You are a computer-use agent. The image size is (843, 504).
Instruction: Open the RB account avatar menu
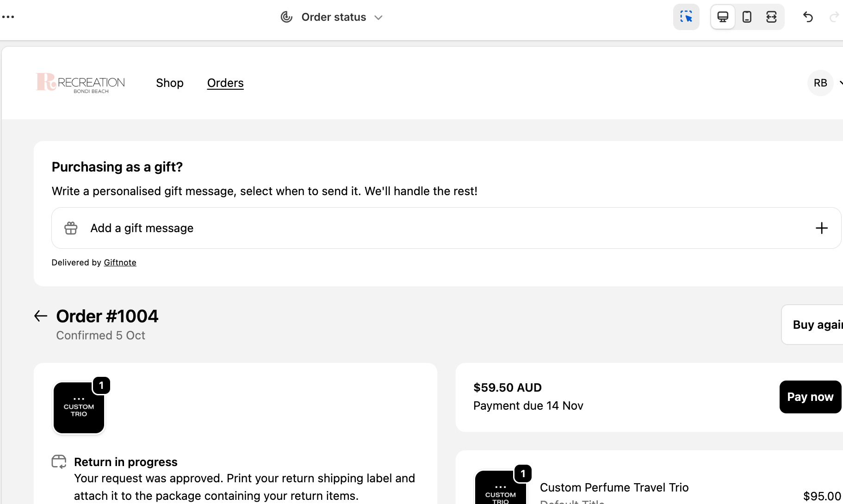click(x=820, y=83)
